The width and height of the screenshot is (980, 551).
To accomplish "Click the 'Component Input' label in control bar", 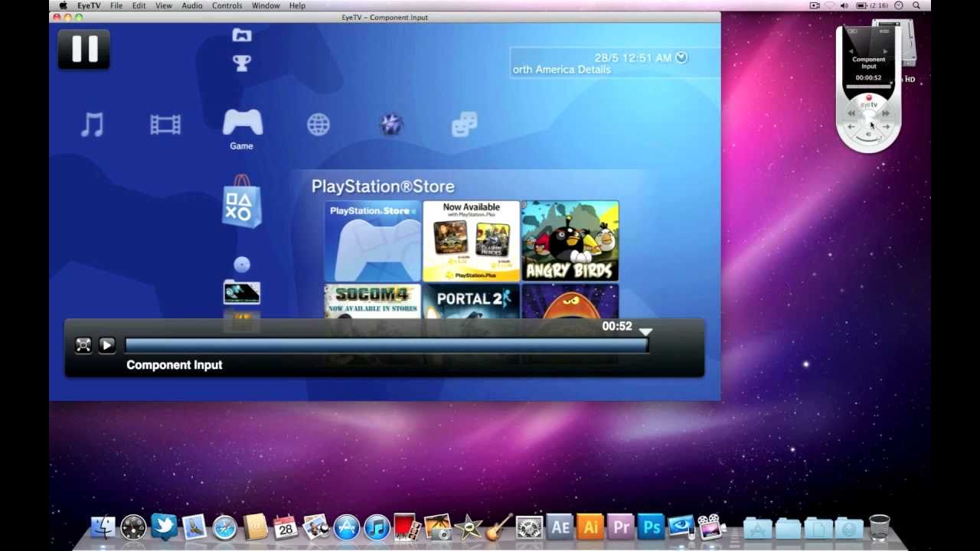I will (x=175, y=365).
